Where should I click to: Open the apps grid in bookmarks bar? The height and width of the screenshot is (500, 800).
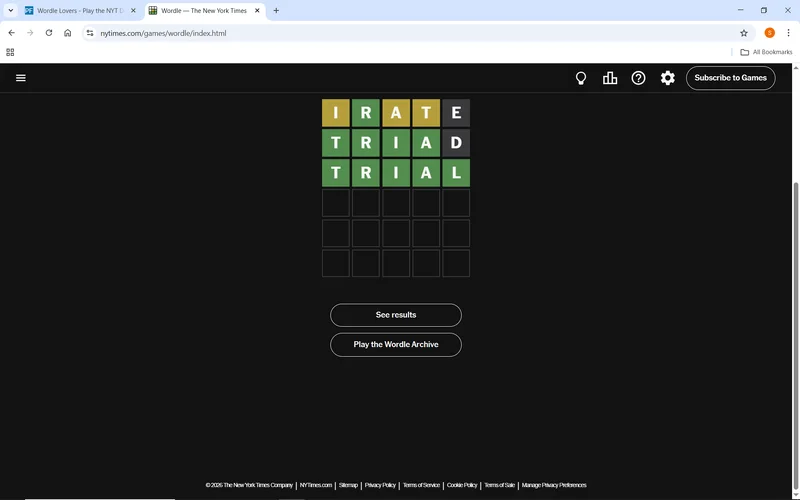10,52
